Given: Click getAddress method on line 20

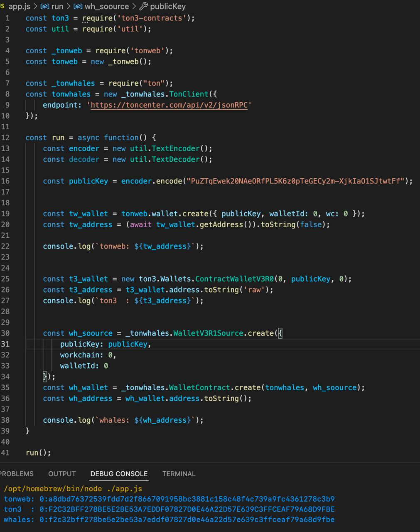Looking at the screenshot, I should click(221, 225).
